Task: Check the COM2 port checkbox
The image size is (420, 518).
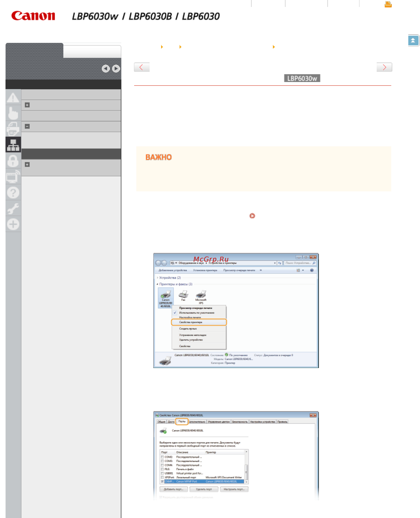Action: tap(162, 457)
